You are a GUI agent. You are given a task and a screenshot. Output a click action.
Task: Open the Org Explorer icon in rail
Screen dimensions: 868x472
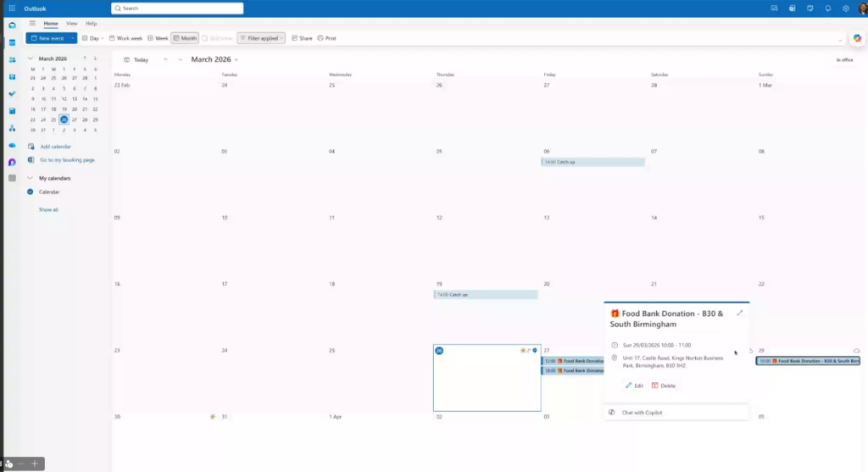[x=12, y=128]
